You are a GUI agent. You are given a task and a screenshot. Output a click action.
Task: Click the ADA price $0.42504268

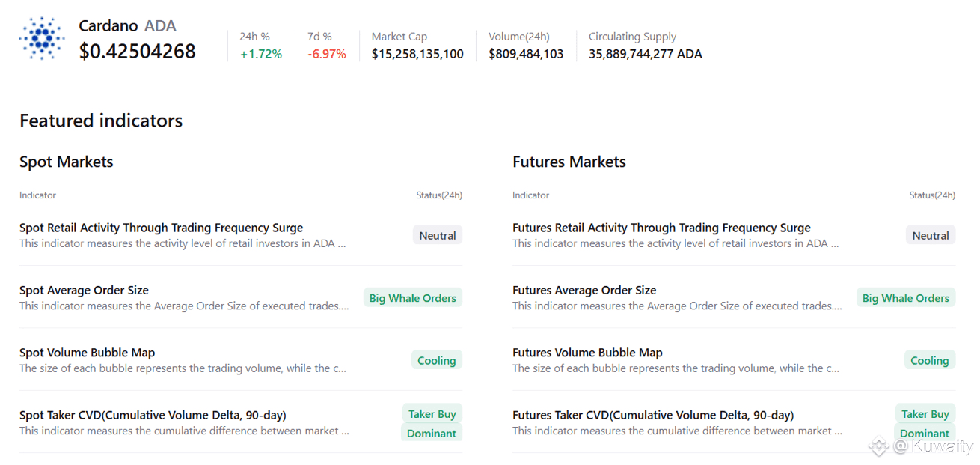click(138, 51)
